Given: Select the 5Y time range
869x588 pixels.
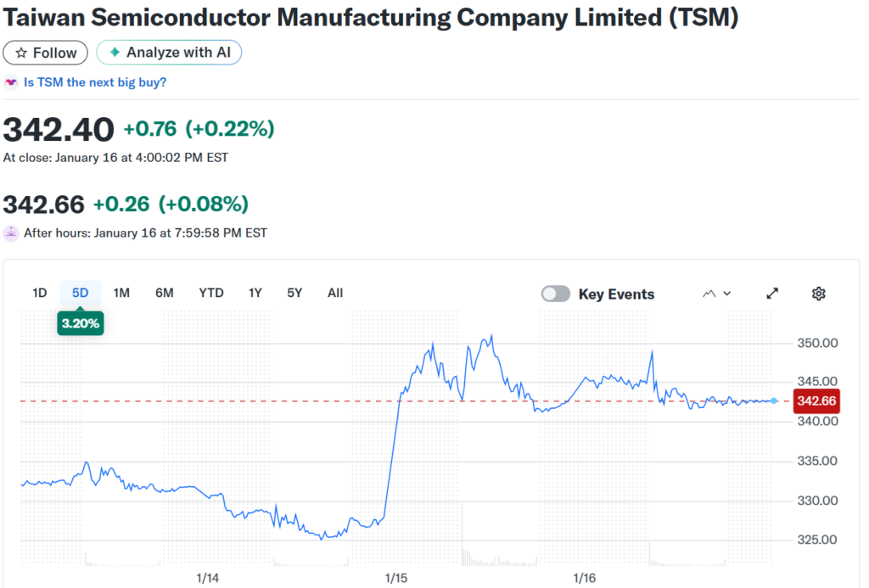Looking at the screenshot, I should 294,293.
